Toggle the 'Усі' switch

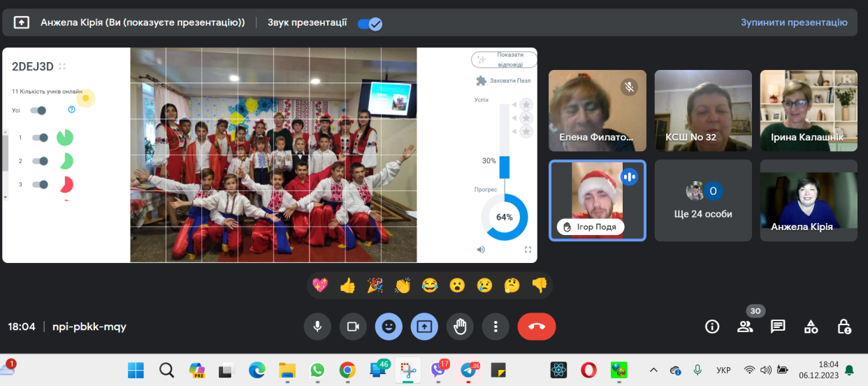[38, 110]
